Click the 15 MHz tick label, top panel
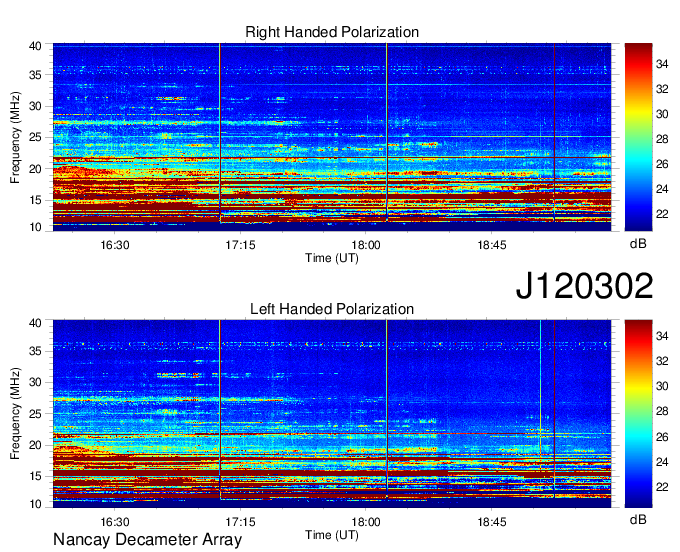 (x=35, y=200)
